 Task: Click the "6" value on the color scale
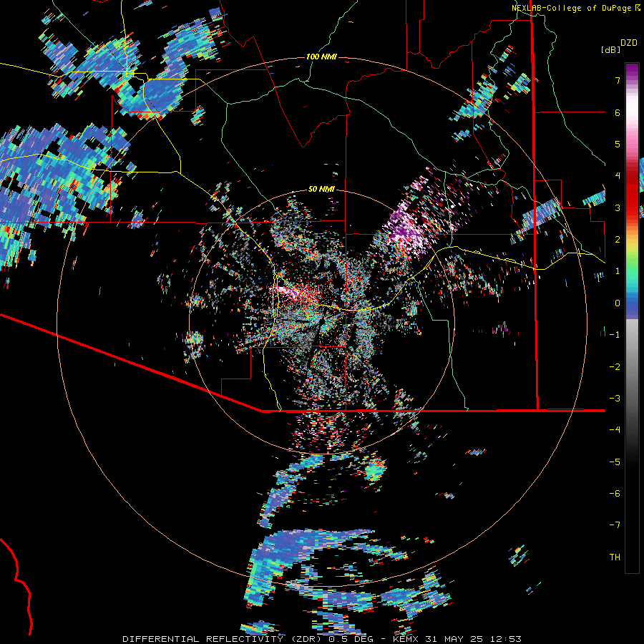click(618, 112)
